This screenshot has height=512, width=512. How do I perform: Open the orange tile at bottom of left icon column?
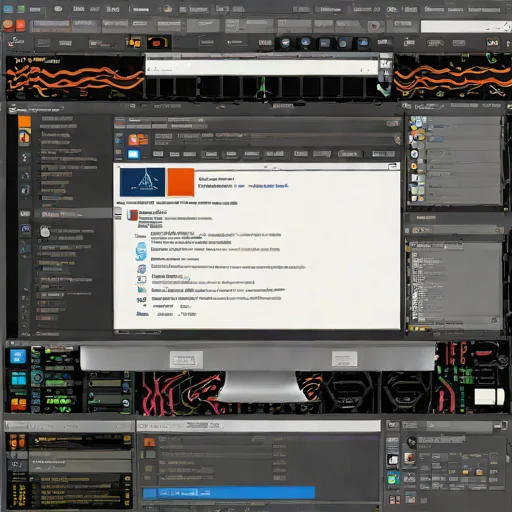(19, 404)
